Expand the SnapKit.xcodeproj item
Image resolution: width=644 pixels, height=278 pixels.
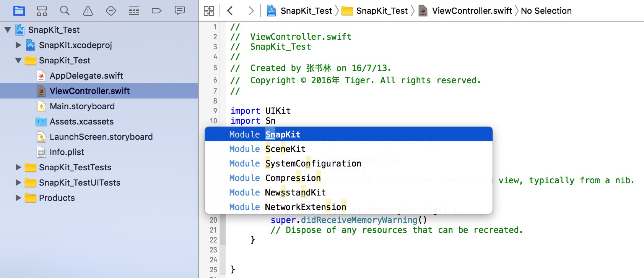[x=18, y=45]
